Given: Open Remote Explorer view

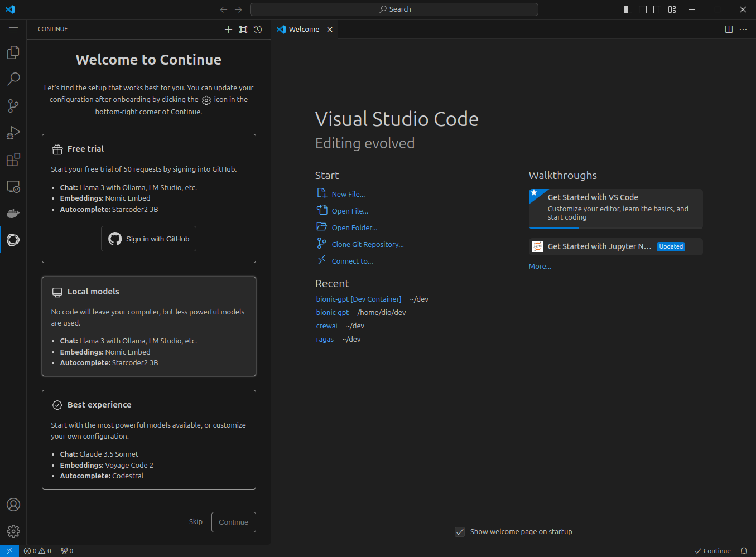Looking at the screenshot, I should coord(13,187).
